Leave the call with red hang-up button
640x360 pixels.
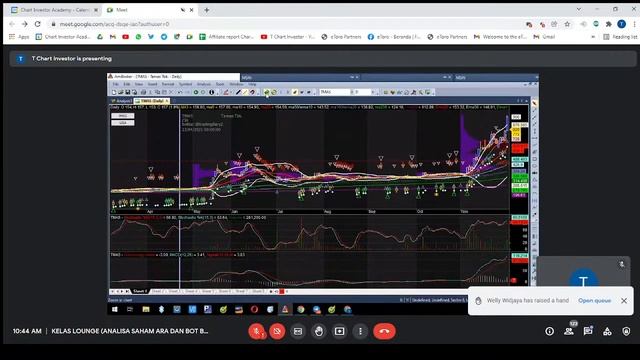tap(384, 331)
